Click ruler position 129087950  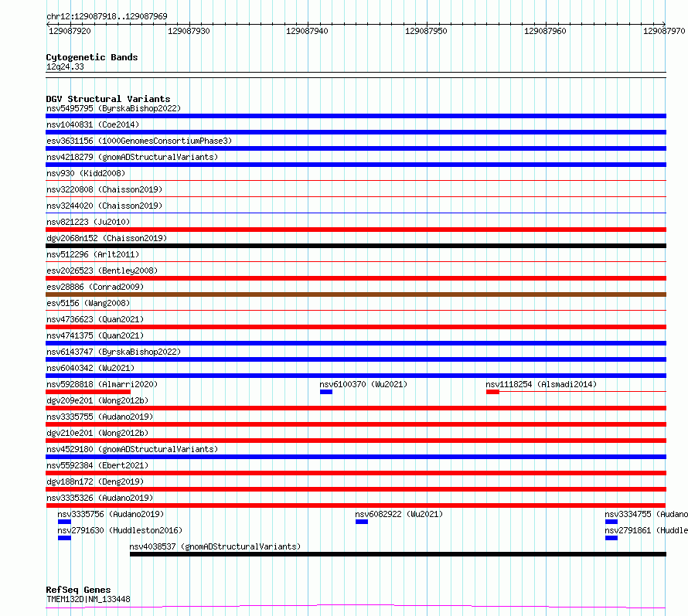tap(426, 31)
